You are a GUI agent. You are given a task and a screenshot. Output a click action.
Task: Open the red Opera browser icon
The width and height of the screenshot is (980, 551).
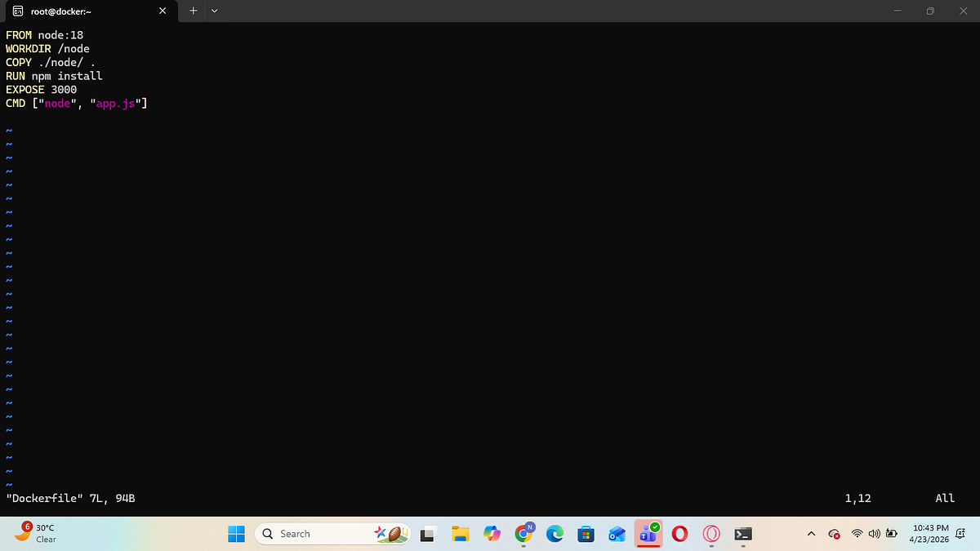pos(679,534)
